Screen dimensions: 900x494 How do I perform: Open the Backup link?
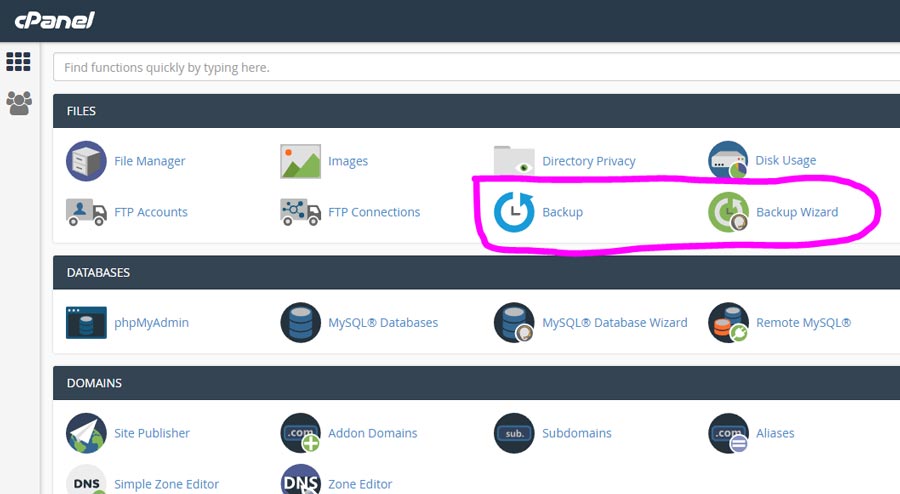562,212
